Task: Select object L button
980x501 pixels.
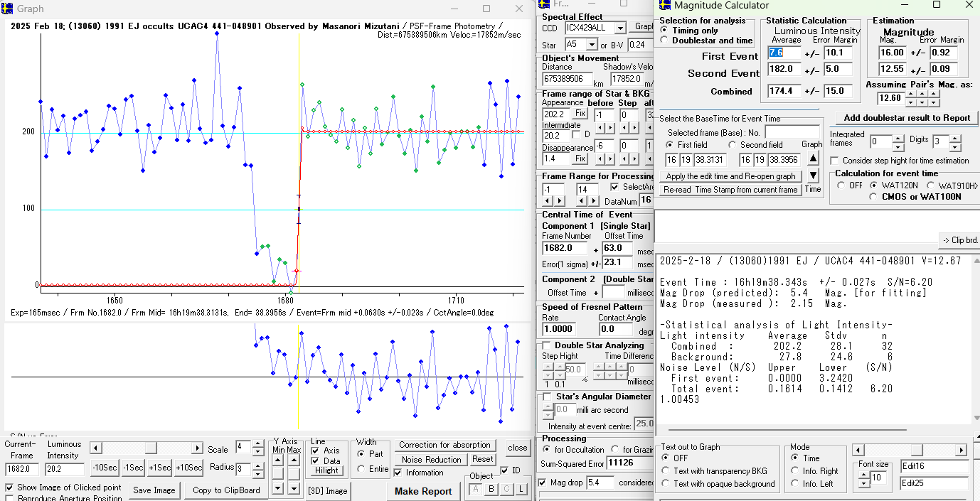Action: point(521,489)
